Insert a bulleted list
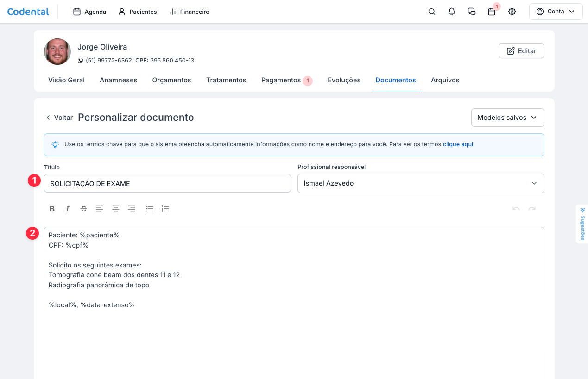588x379 pixels. pos(150,209)
